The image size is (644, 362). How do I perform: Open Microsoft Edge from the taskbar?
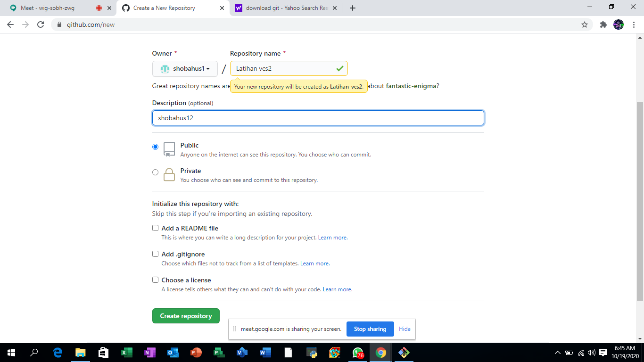tap(58, 353)
